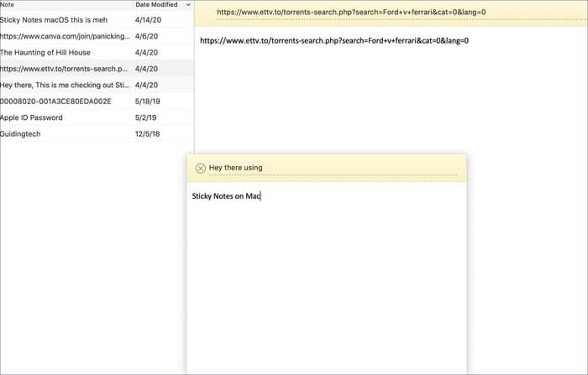Edit the 'Hey there using' sticky title
This screenshot has width=588, height=375.
236,168
